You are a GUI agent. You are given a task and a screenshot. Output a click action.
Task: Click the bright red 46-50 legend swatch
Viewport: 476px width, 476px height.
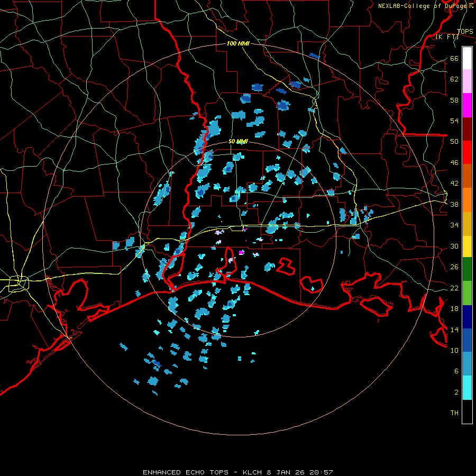click(x=467, y=152)
